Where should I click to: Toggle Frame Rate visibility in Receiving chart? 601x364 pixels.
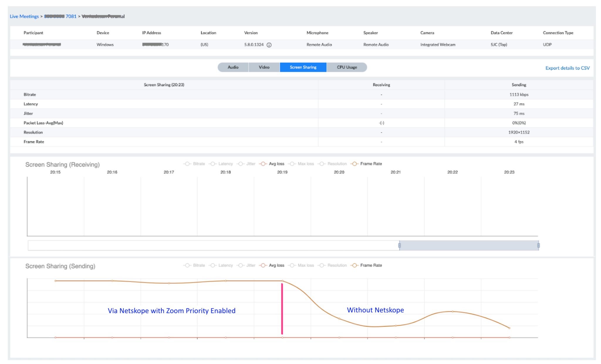tap(355, 164)
